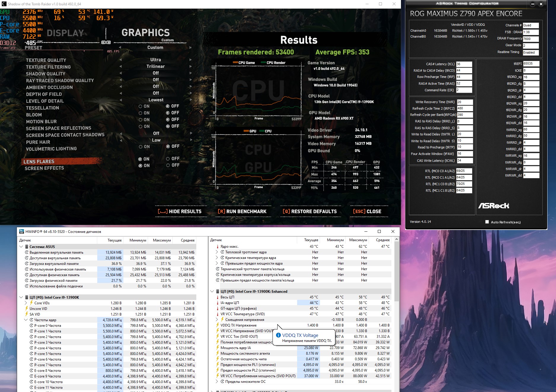The width and height of the screenshot is (556, 392).
Task: Click RESTORE DEFAULTS button
Action: click(x=310, y=211)
